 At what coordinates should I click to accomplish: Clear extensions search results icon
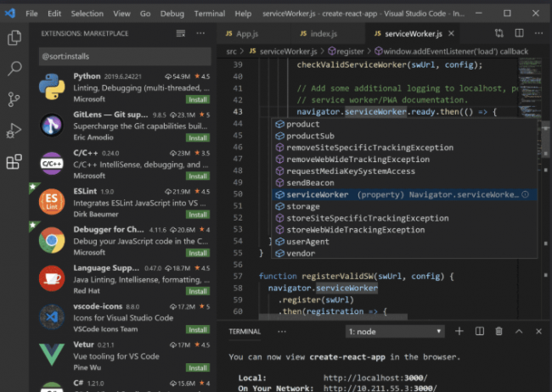[x=181, y=33]
